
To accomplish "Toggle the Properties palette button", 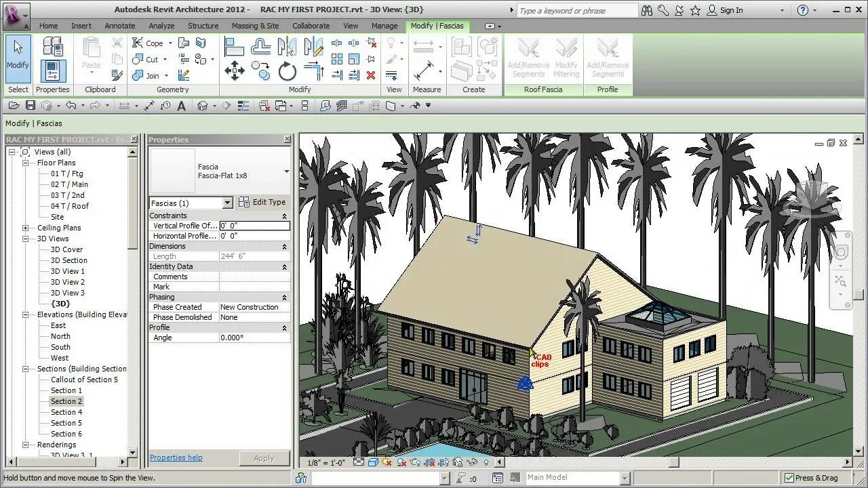I will click(x=53, y=71).
